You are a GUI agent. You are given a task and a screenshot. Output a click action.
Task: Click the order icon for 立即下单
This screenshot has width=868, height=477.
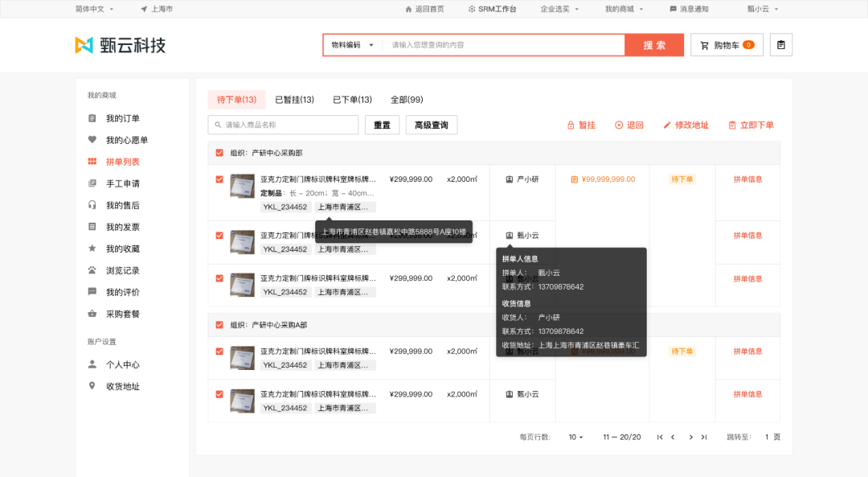pos(732,125)
